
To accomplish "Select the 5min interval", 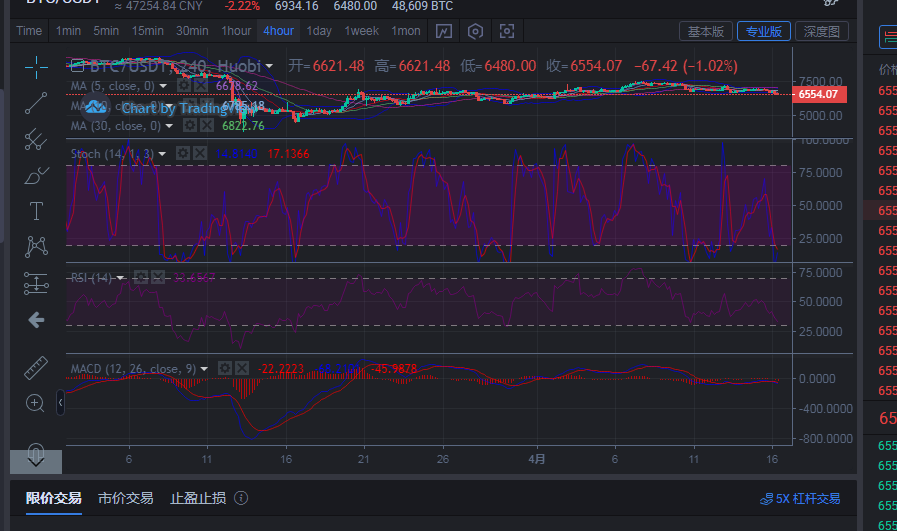I will (x=106, y=31).
